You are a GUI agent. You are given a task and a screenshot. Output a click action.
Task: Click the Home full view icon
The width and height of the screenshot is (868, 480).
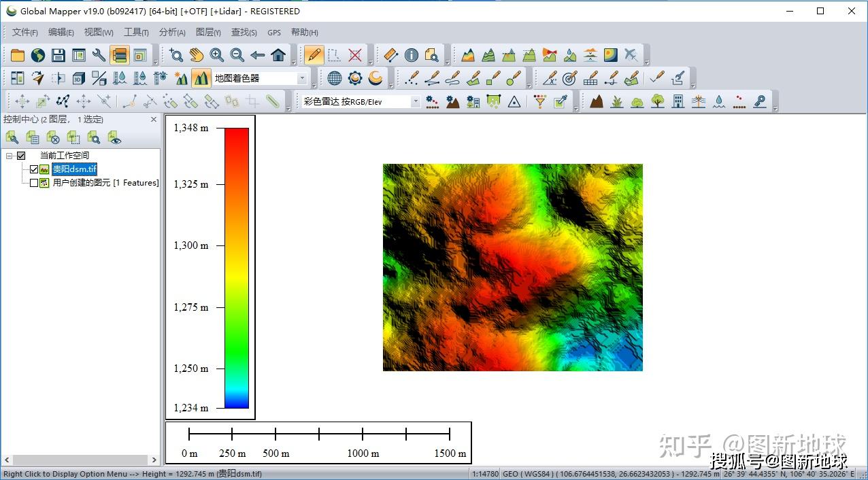click(x=278, y=55)
